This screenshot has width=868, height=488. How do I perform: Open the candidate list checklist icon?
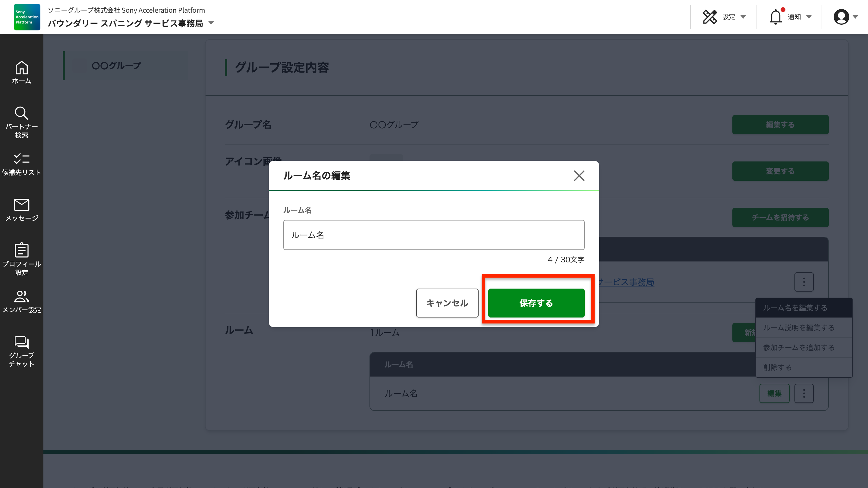22,159
